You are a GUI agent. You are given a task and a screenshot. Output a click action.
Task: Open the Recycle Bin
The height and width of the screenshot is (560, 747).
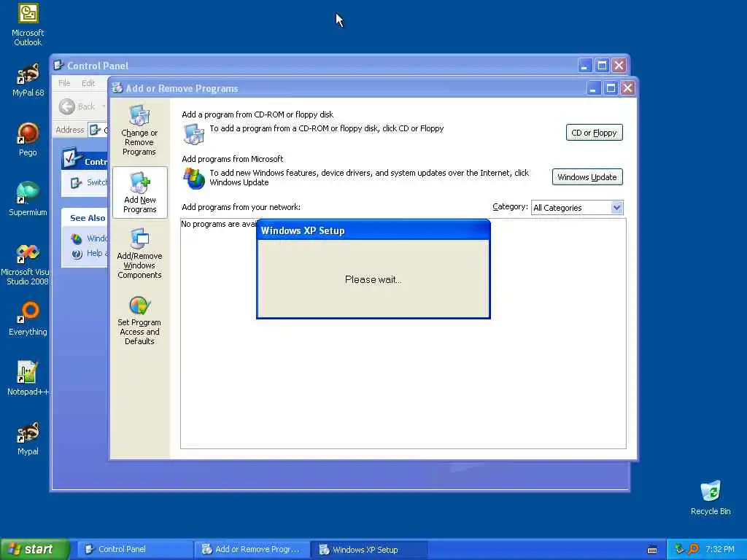pyautogui.click(x=711, y=498)
